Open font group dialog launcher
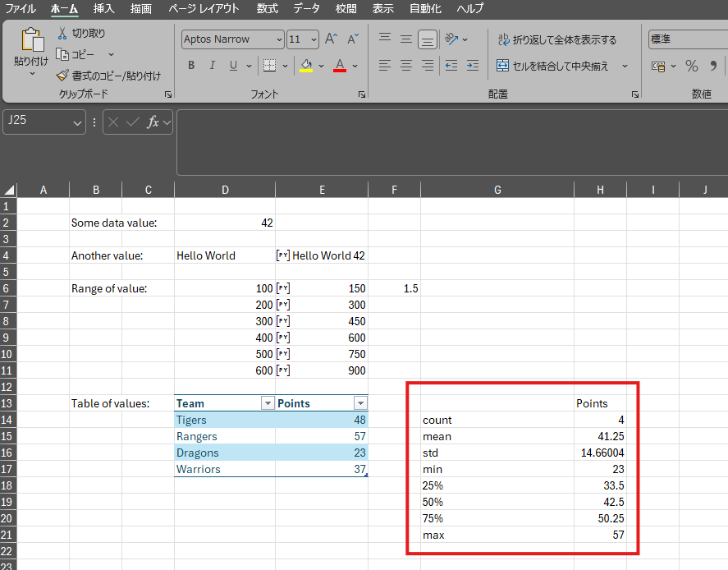 tap(362, 94)
